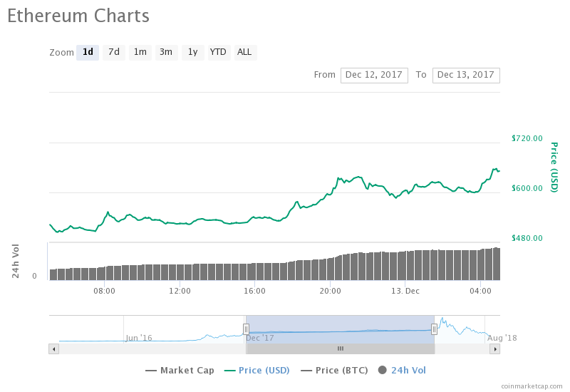Show ALL historical data
Viewport: 570px width, 392px height.
tap(244, 52)
